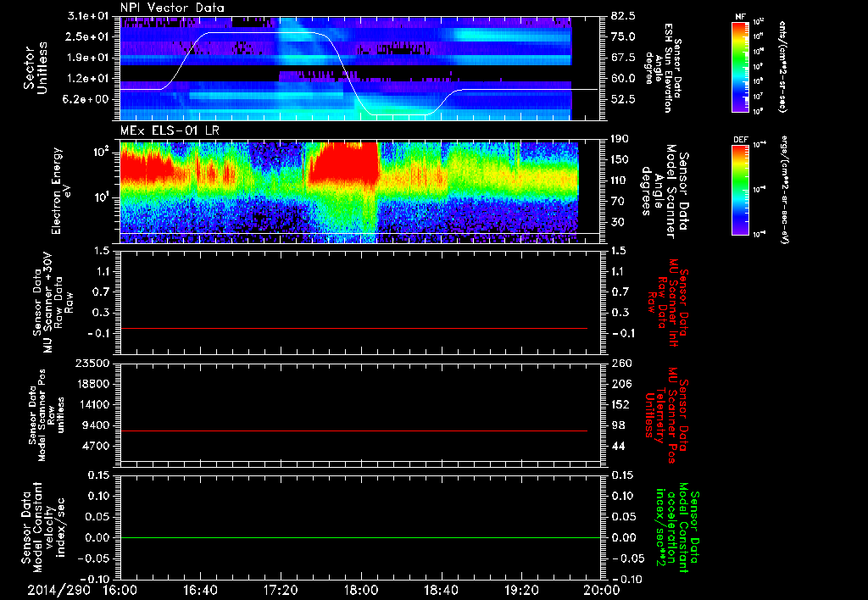Screen dimensions: 868x600
Task: Click the '18:00' time axis label
Action: 361,591
